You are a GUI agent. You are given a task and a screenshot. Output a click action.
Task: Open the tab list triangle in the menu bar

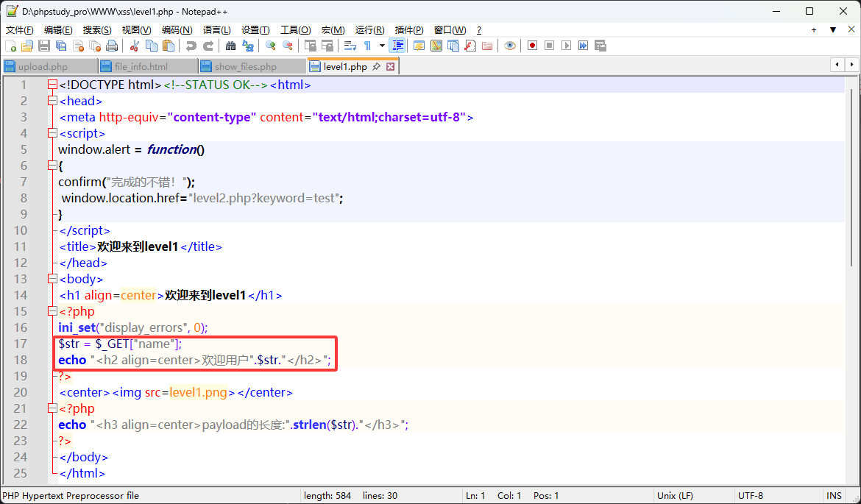tap(833, 29)
